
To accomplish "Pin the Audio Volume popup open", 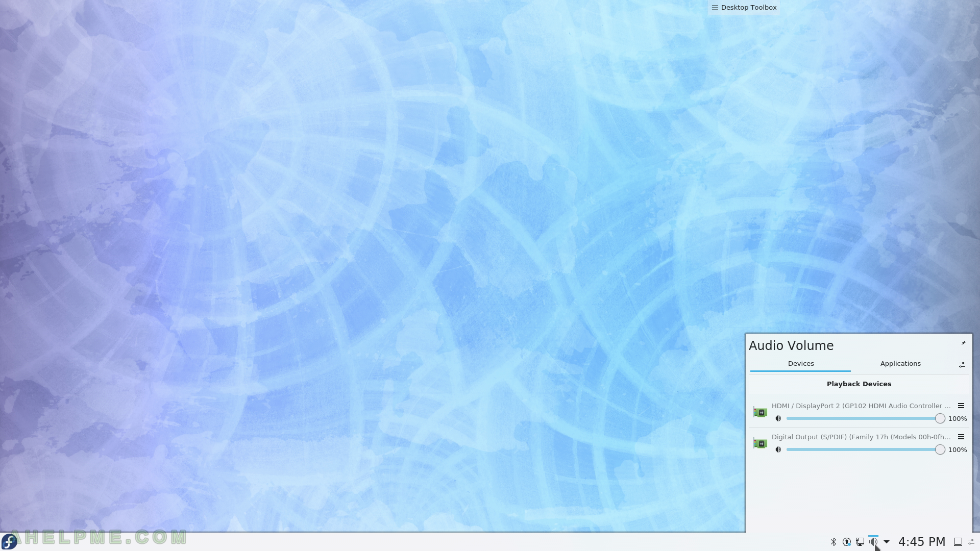I will pos(964,343).
